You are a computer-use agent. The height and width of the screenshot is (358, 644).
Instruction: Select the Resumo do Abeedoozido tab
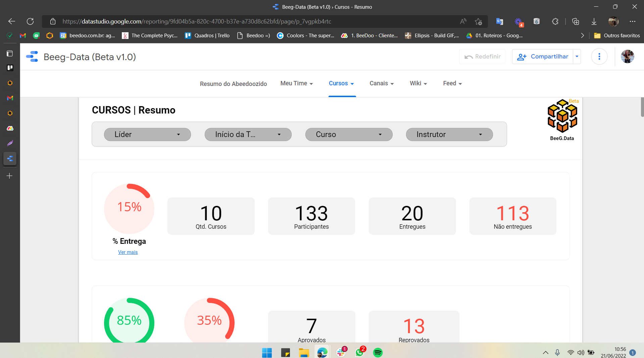[233, 84]
